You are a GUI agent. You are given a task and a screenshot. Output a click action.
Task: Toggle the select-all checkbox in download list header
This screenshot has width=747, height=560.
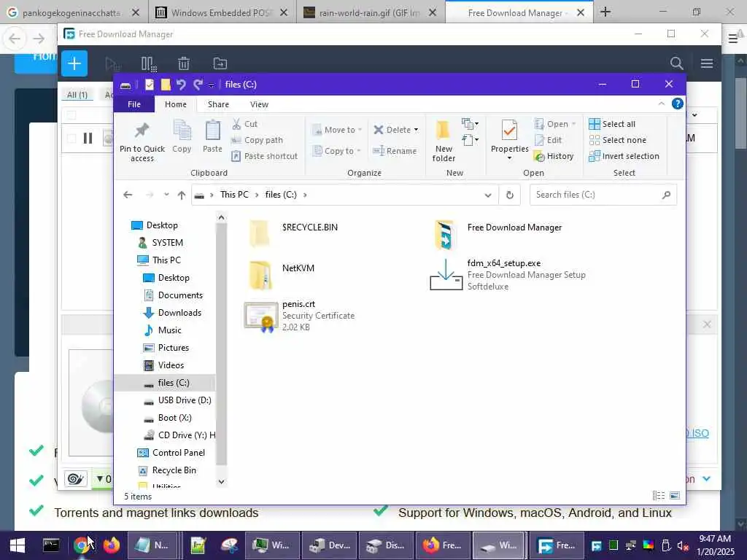point(71,114)
